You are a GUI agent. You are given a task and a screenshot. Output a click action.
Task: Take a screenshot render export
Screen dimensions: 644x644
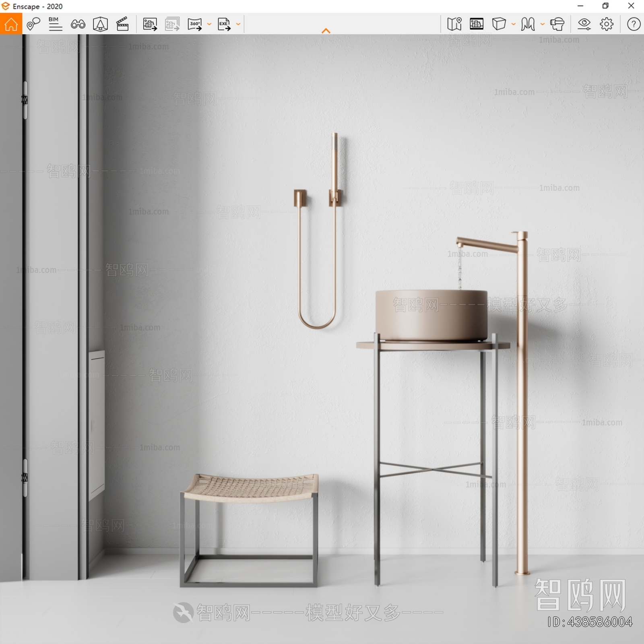[x=150, y=24]
